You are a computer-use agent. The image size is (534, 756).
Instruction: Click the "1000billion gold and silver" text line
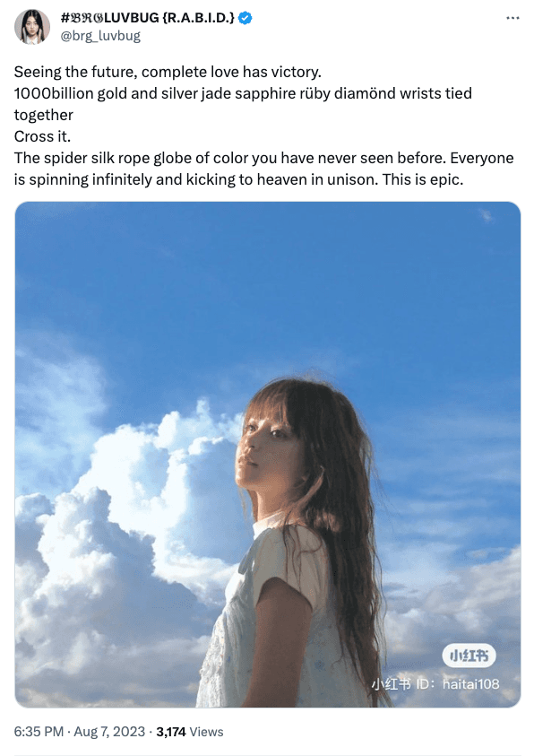pyautogui.click(x=243, y=93)
